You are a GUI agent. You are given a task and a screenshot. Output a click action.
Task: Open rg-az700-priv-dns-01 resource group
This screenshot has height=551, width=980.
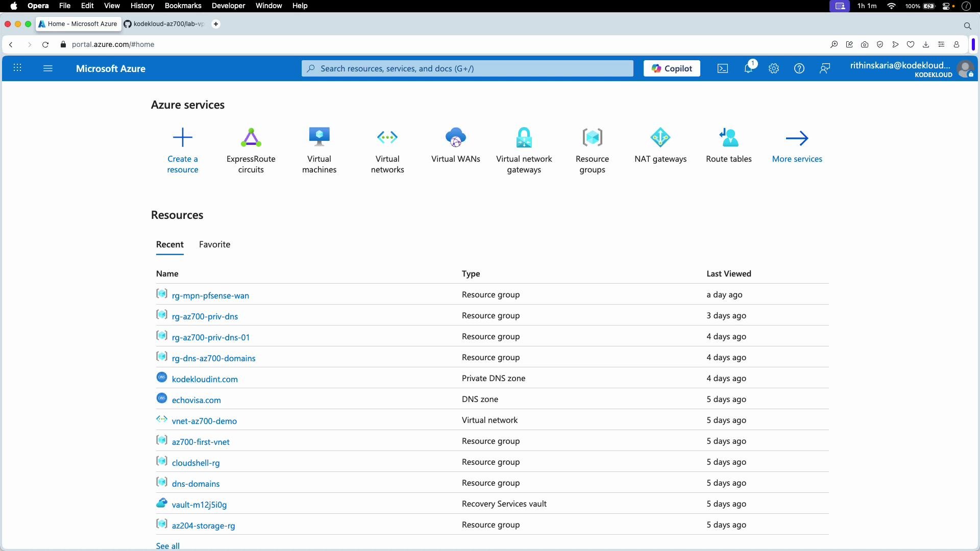[211, 337]
